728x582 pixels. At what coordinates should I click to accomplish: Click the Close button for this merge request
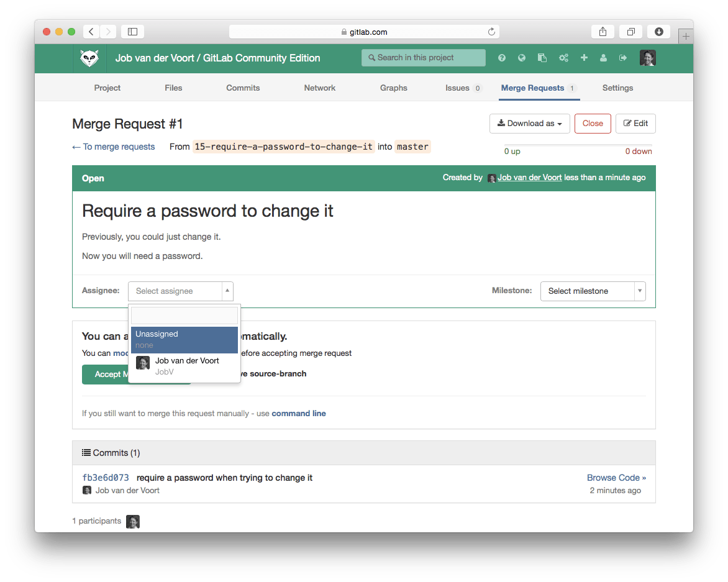pos(592,123)
